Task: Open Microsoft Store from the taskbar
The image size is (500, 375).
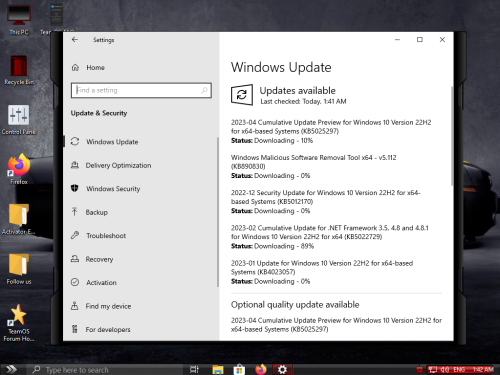Action: (x=239, y=369)
